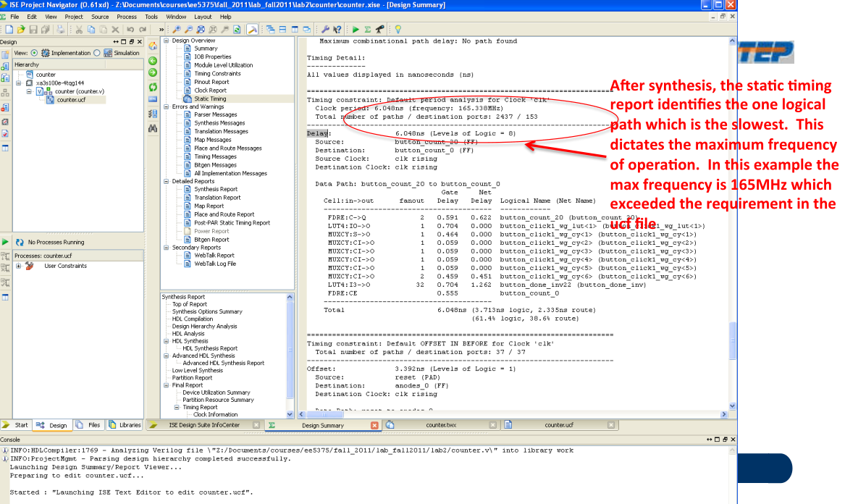The width and height of the screenshot is (866, 504).
Task: Click the Tile Horizontally windows icon
Action: point(283,29)
